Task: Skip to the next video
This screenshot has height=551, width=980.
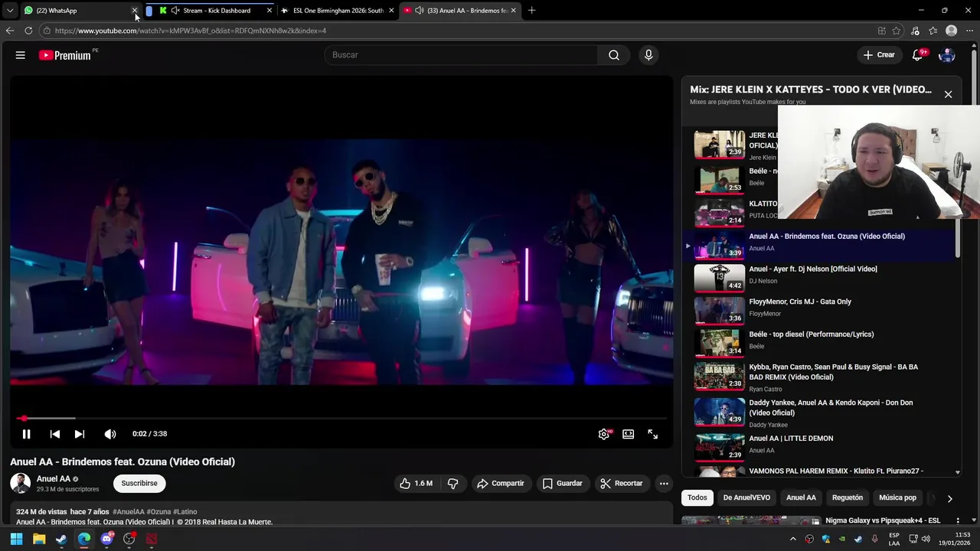Action: [x=80, y=434]
